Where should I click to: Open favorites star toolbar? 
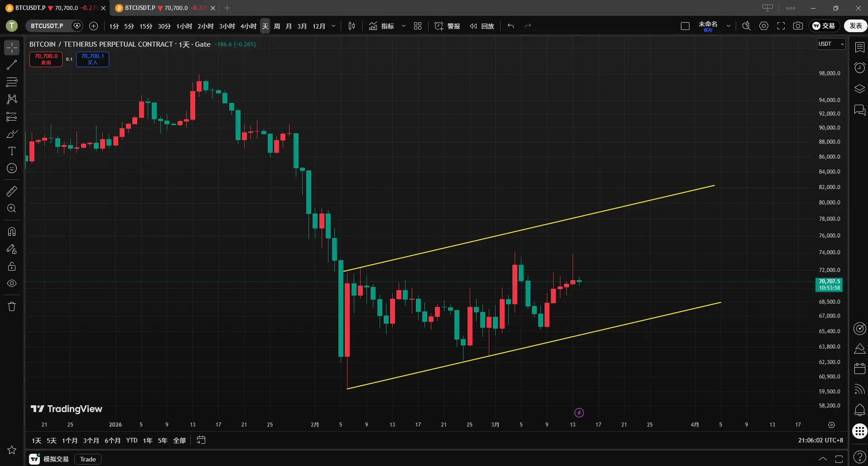tap(12, 450)
